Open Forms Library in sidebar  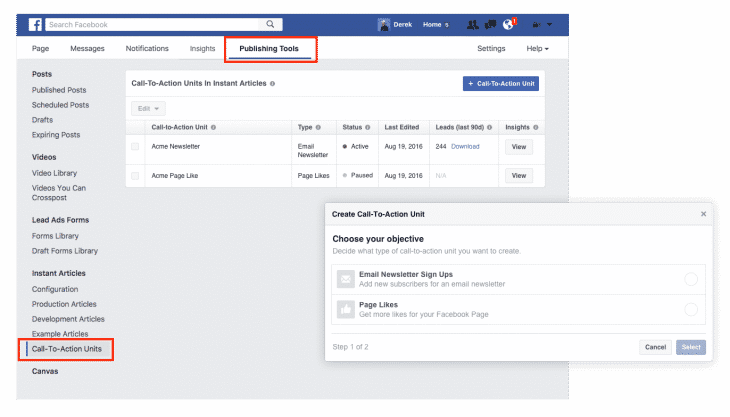[55, 236]
